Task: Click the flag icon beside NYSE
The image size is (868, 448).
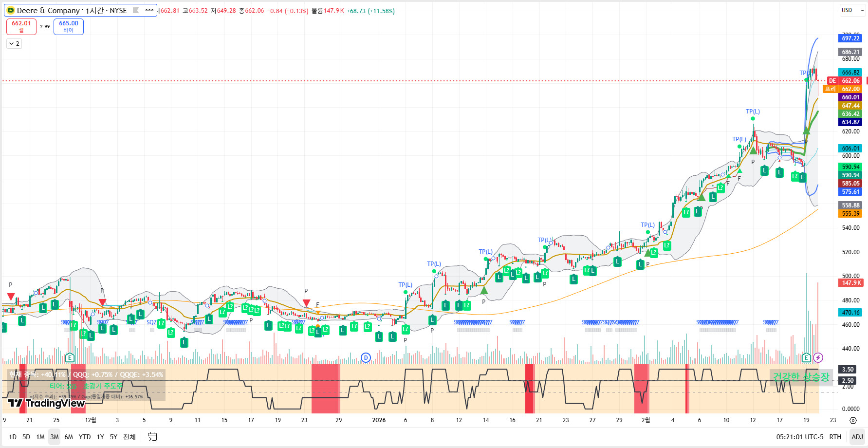Action: [136, 10]
